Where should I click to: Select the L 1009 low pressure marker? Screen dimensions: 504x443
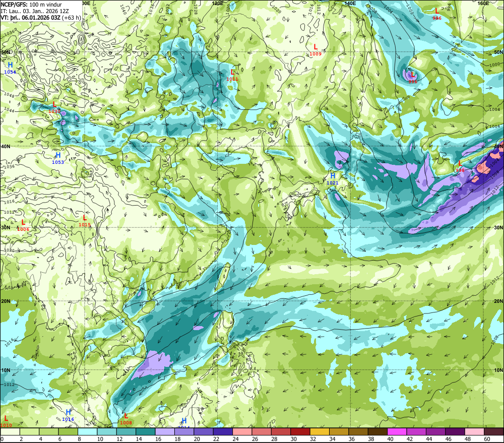pos(316,50)
